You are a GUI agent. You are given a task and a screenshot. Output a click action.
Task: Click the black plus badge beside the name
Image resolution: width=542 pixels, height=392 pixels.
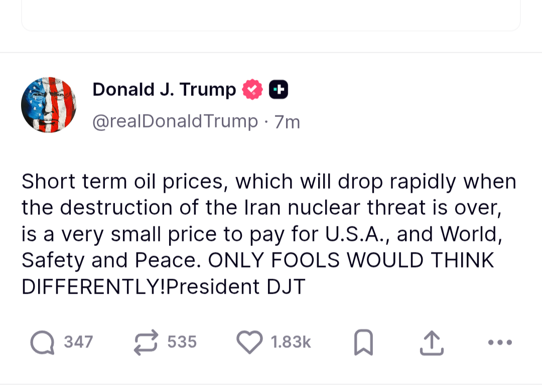(279, 90)
